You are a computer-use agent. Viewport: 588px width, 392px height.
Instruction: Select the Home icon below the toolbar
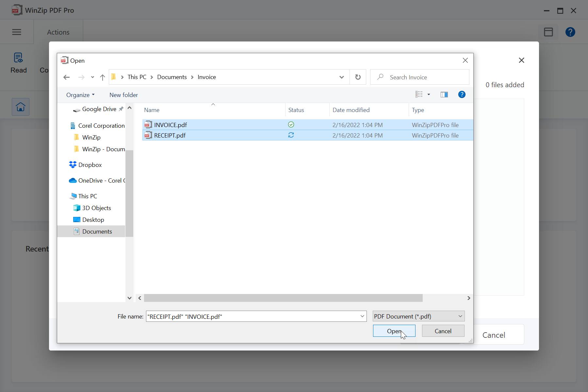click(x=20, y=106)
